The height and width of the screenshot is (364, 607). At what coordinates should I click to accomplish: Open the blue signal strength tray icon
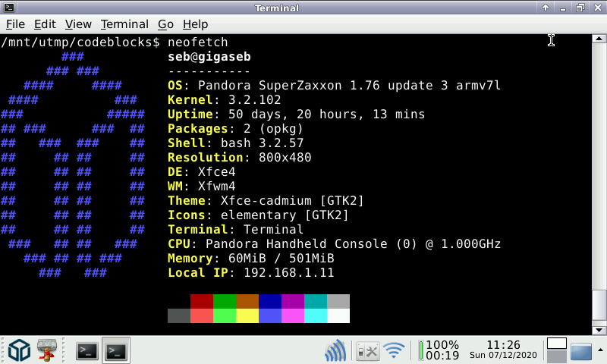[x=335, y=350]
